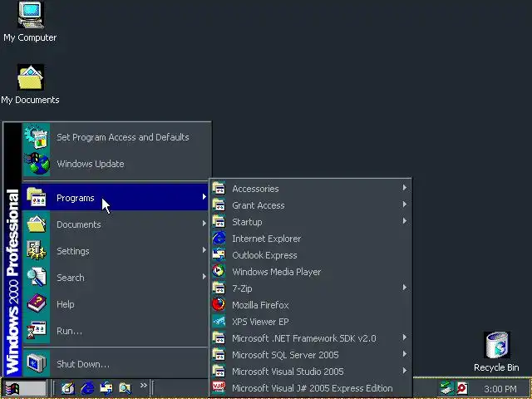Image resolution: width=532 pixels, height=399 pixels.
Task: Select the highlighted Programs menu entry
Action: click(x=116, y=198)
